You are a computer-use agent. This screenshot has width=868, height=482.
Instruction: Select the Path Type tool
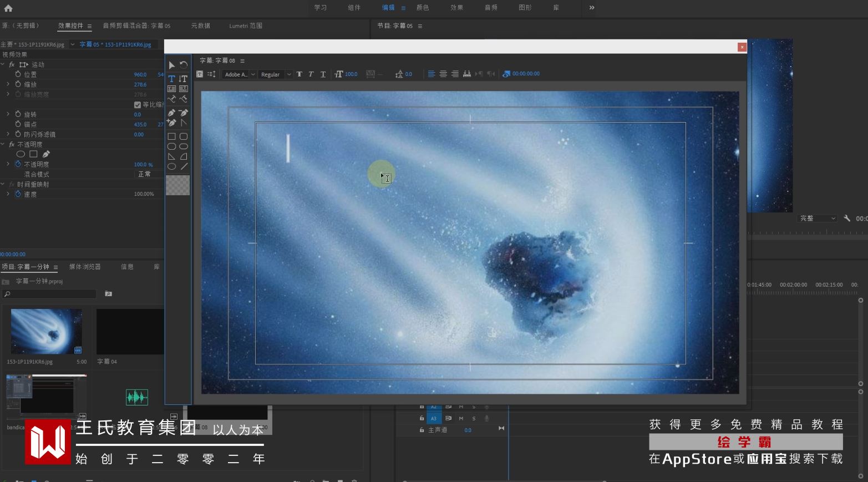tap(171, 99)
